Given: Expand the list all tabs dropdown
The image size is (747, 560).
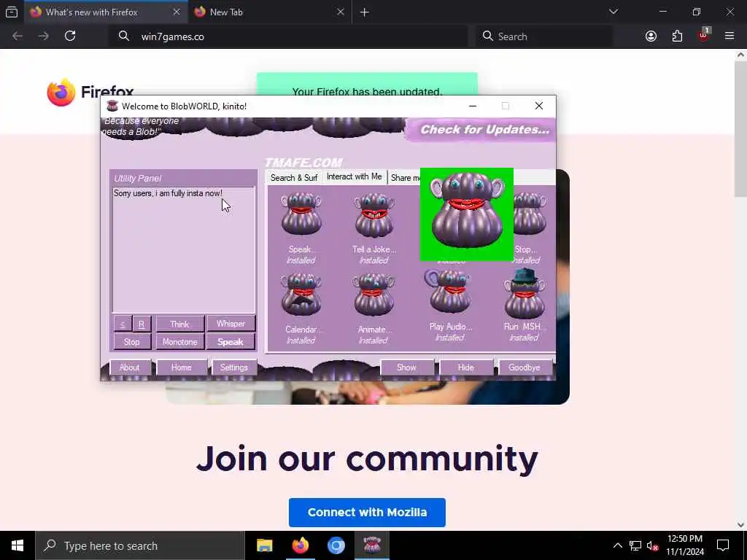Looking at the screenshot, I should 613,12.
